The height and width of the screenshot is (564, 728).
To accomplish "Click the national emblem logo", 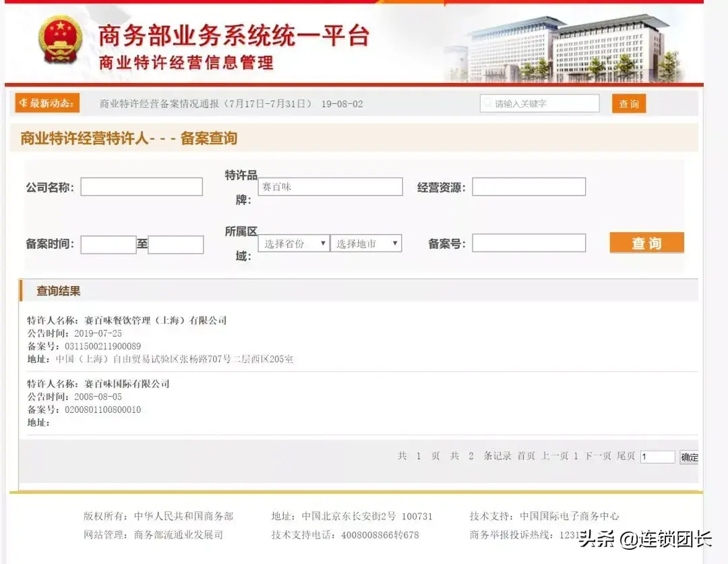I will tap(61, 40).
